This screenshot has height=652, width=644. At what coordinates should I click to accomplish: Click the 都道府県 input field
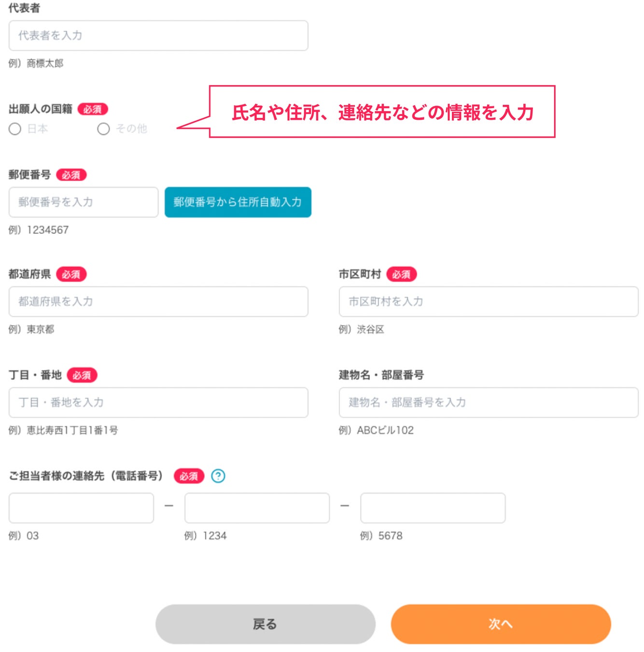coord(158,301)
